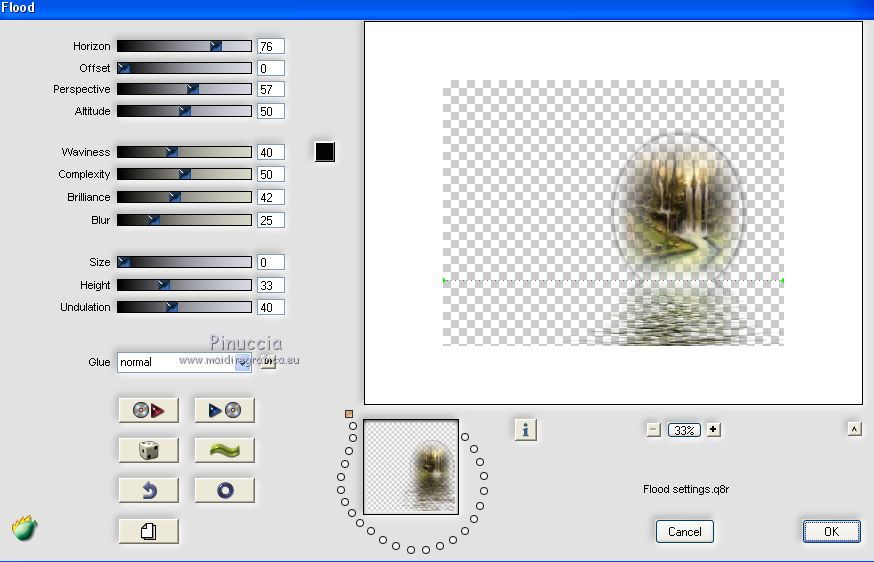
Task: Click the load preset disc-with-red-arrow button
Action: click(149, 410)
